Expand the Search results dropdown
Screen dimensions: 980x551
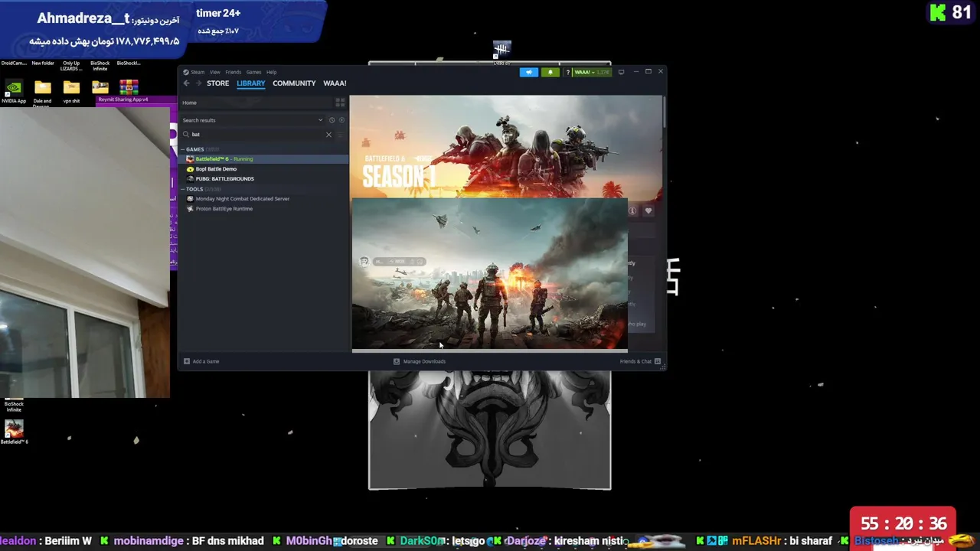321,120
